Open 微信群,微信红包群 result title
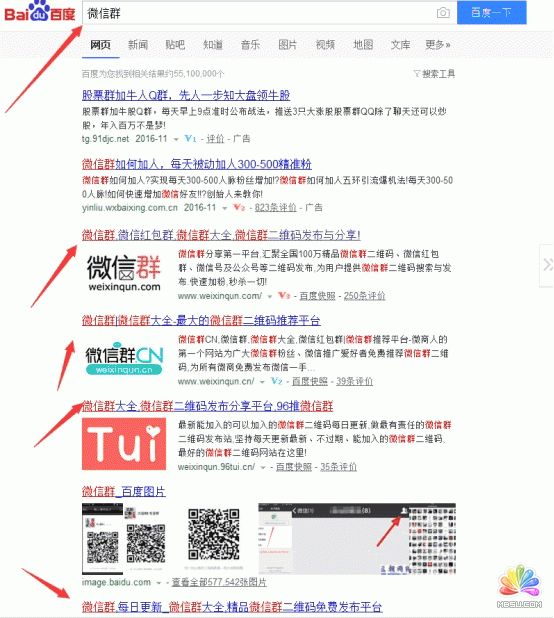 click(221, 235)
